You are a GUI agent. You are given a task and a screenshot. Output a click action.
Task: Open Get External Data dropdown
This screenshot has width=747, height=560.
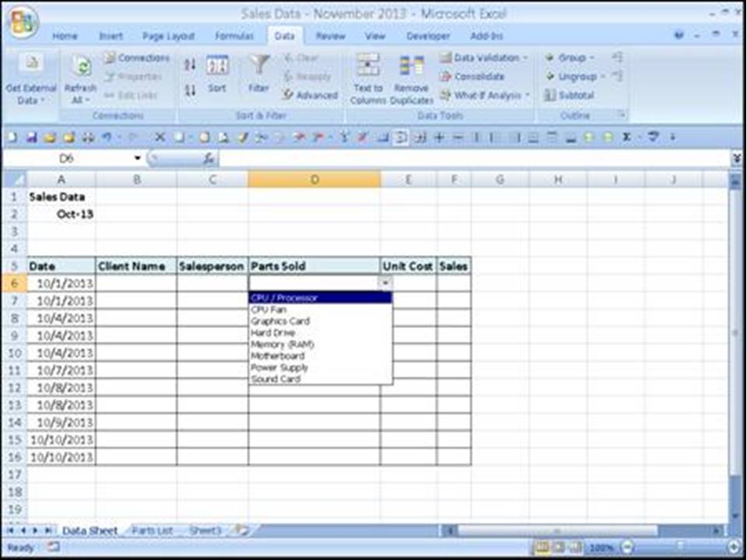(31, 79)
